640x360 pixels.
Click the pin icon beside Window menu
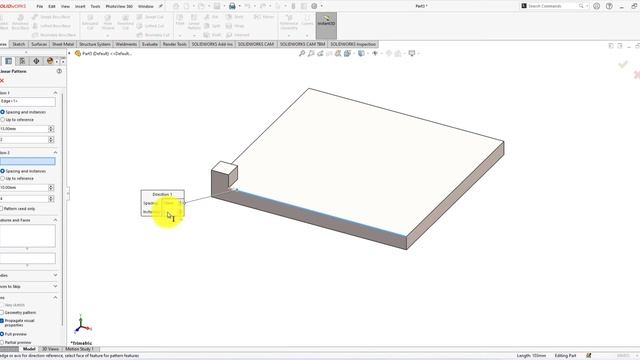coord(161,6)
